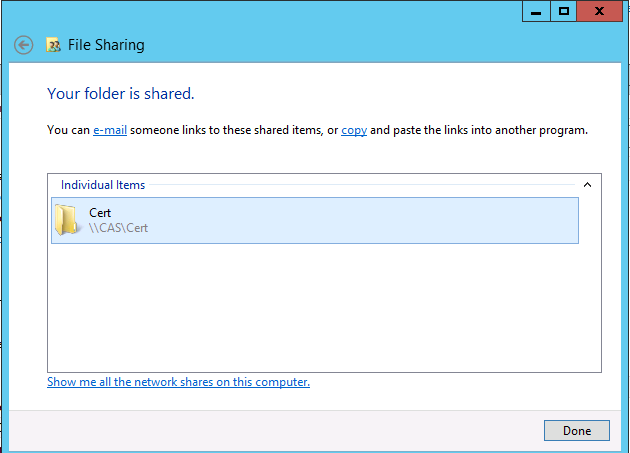Image resolution: width=630 pixels, height=453 pixels.
Task: Click the Done button
Action: [577, 430]
